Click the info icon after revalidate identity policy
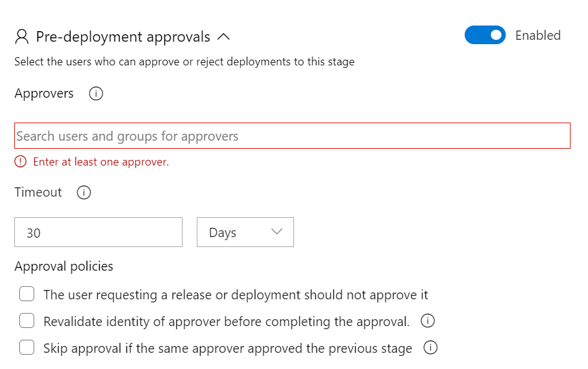This screenshot has height=369, width=588. 427,320
